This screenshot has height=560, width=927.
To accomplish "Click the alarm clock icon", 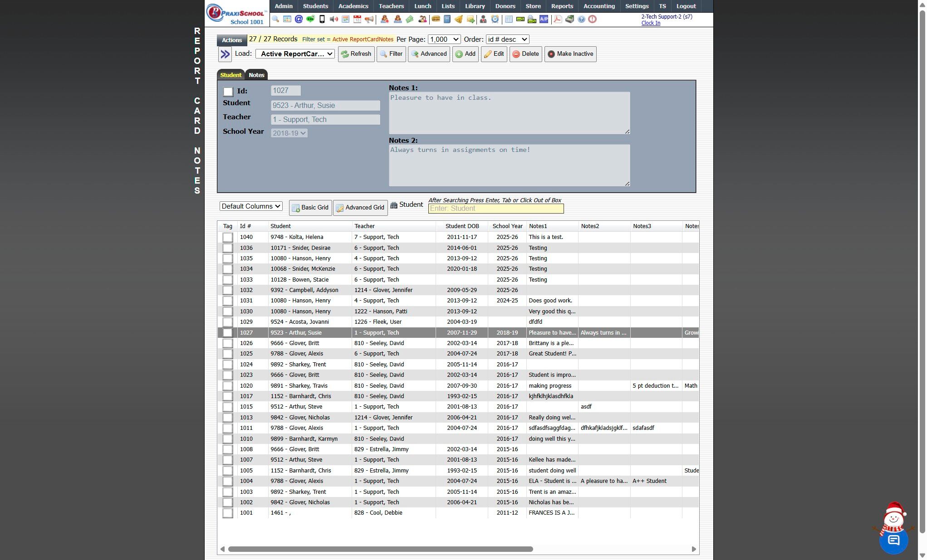I will (495, 19).
